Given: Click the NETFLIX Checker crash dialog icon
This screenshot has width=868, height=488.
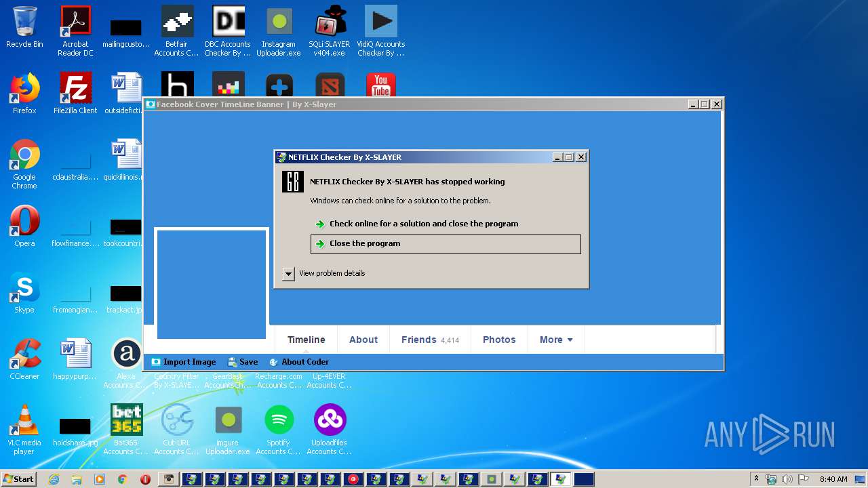Looking at the screenshot, I should click(x=293, y=182).
